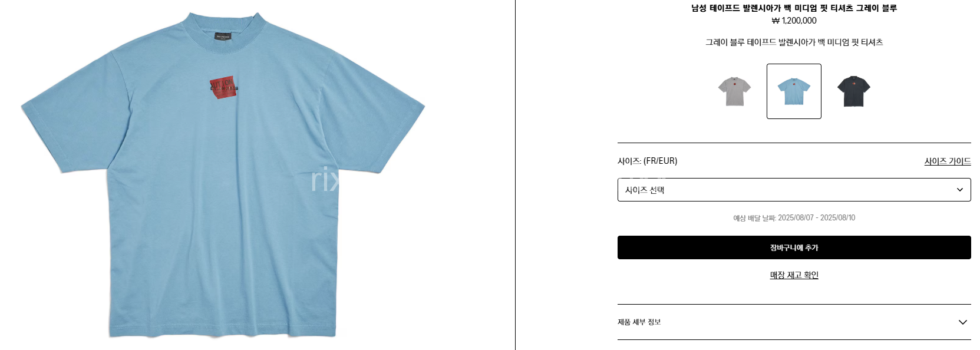Image resolution: width=980 pixels, height=350 pixels.
Task: Open the 시이즈 선택 size dropdown
Action: point(794,190)
